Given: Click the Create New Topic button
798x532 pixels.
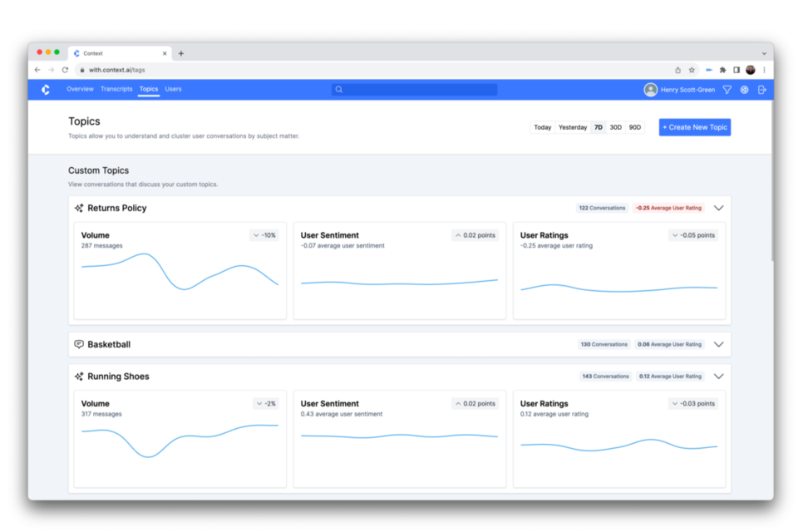Looking at the screenshot, I should click(695, 127).
